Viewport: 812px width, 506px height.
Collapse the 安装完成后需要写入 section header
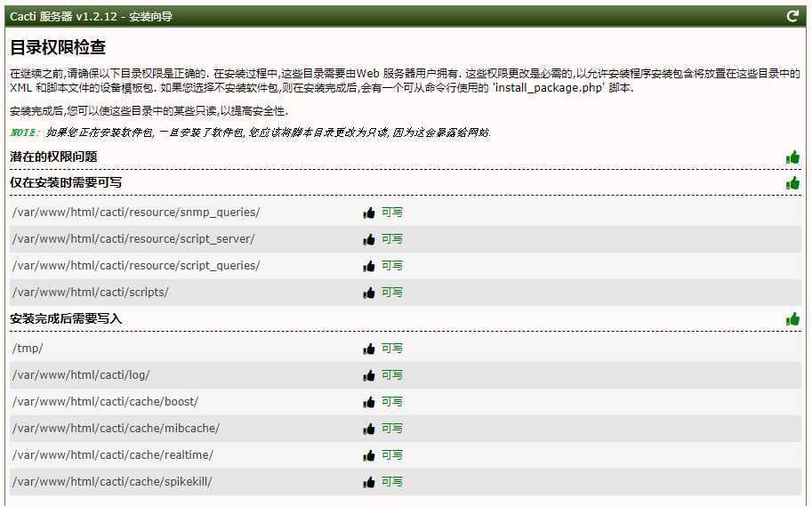(x=405, y=319)
